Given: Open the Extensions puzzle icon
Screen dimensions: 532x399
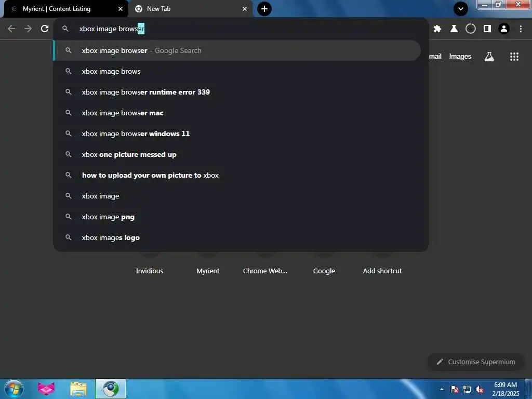Looking at the screenshot, I should [437, 29].
